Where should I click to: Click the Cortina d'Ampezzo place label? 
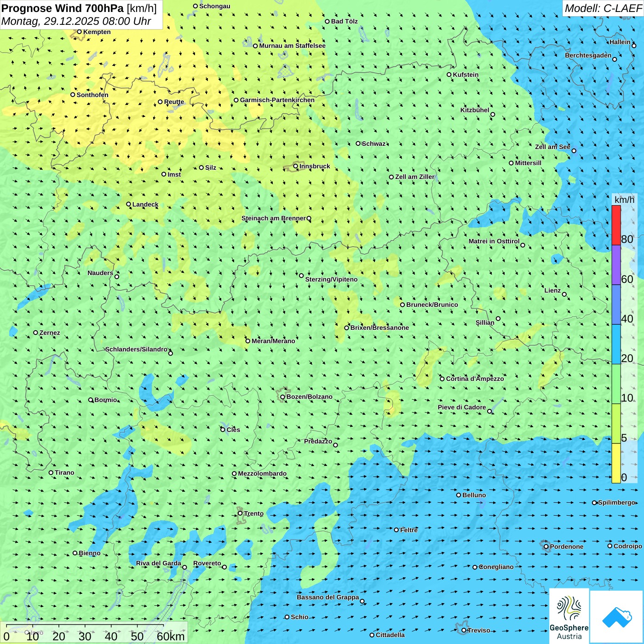point(475,379)
